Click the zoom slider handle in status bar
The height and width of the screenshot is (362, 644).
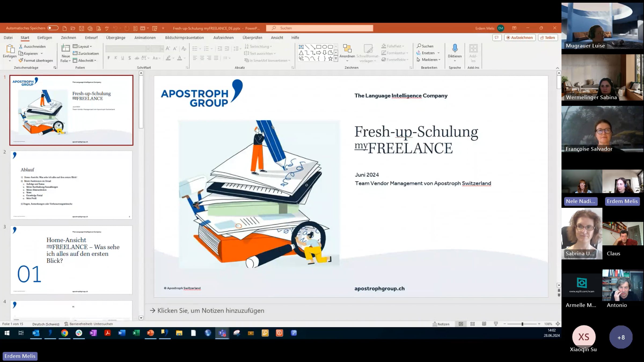click(522, 324)
